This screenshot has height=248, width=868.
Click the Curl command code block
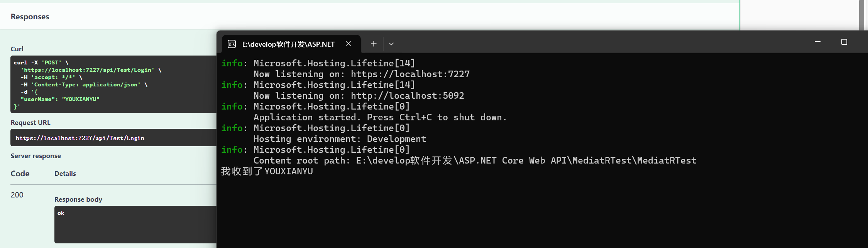(113, 84)
